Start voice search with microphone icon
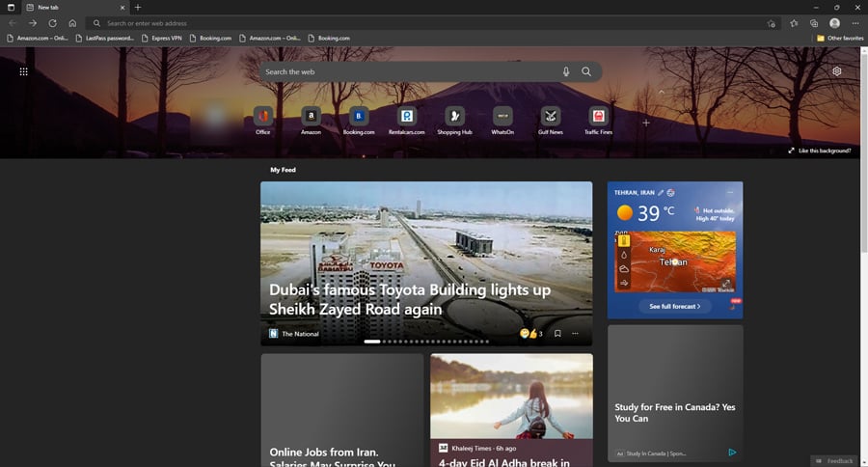 pyautogui.click(x=566, y=72)
